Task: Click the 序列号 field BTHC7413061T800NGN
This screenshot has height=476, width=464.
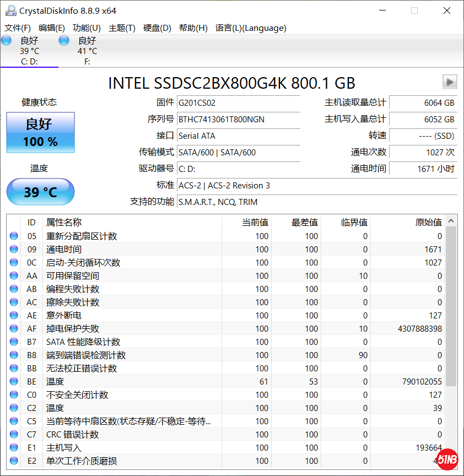Action: point(239,120)
